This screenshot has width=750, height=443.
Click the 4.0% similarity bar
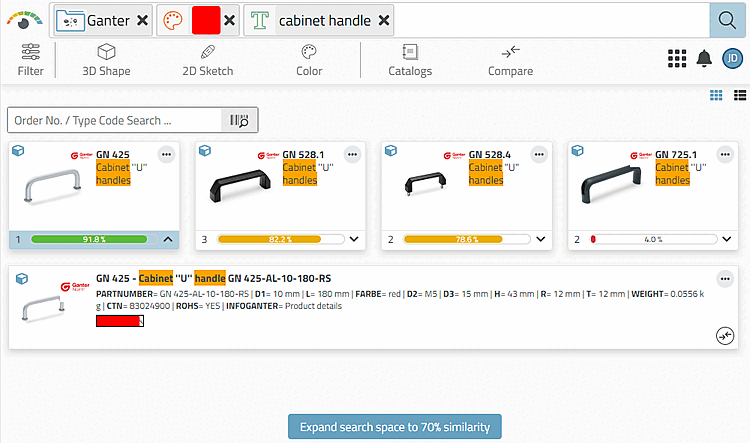tap(653, 239)
